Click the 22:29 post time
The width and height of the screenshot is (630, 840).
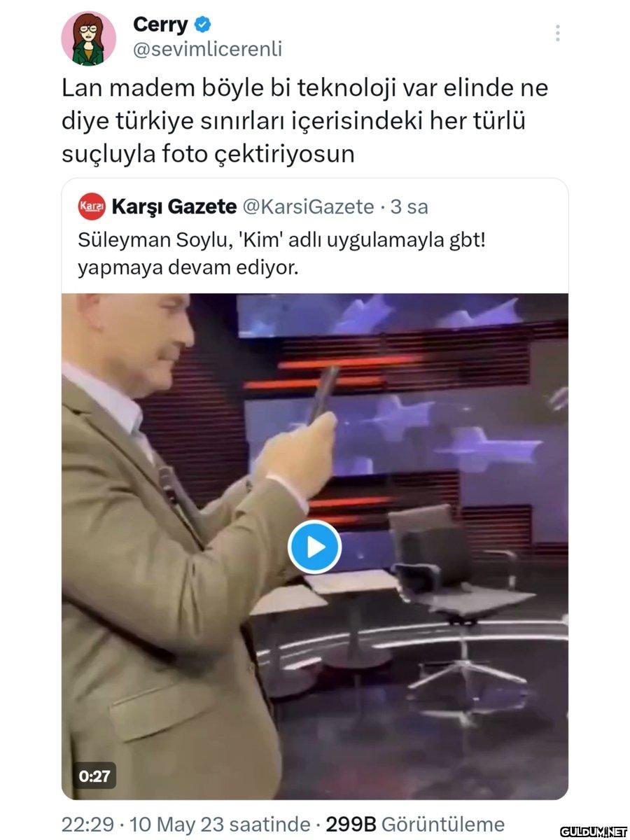point(87,825)
